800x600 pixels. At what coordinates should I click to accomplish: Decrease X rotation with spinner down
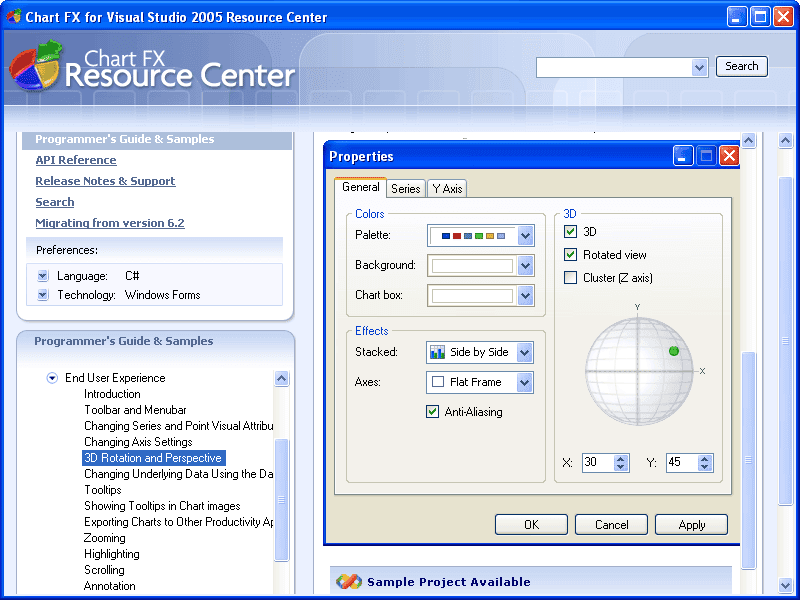(620, 467)
